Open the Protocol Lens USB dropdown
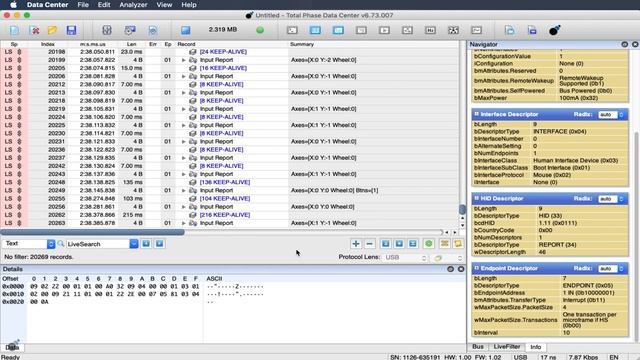This screenshot has width=640, height=360. click(x=406, y=258)
